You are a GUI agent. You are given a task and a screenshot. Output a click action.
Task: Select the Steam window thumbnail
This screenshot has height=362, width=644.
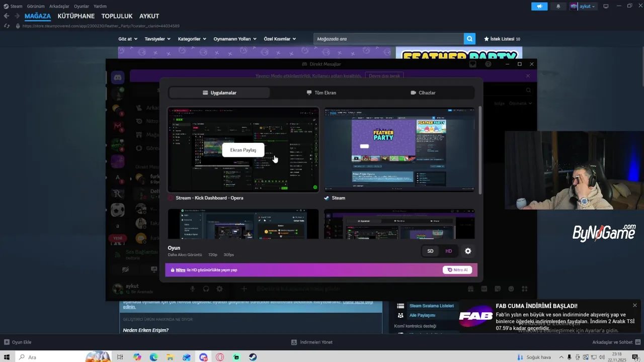tap(399, 149)
